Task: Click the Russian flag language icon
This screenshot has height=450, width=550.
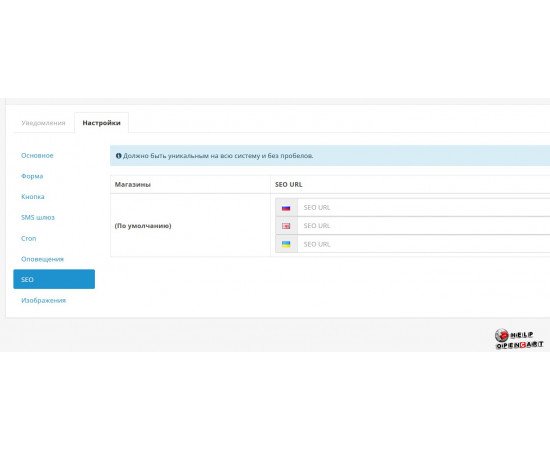Action: [x=286, y=208]
